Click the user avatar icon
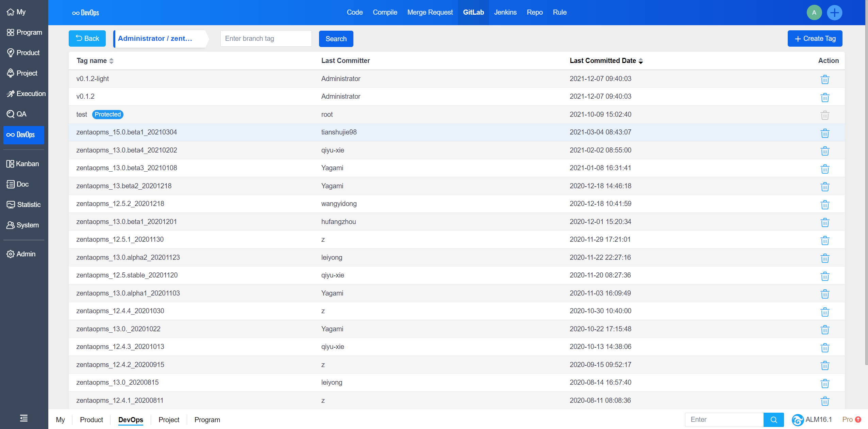The image size is (868, 429). (814, 13)
